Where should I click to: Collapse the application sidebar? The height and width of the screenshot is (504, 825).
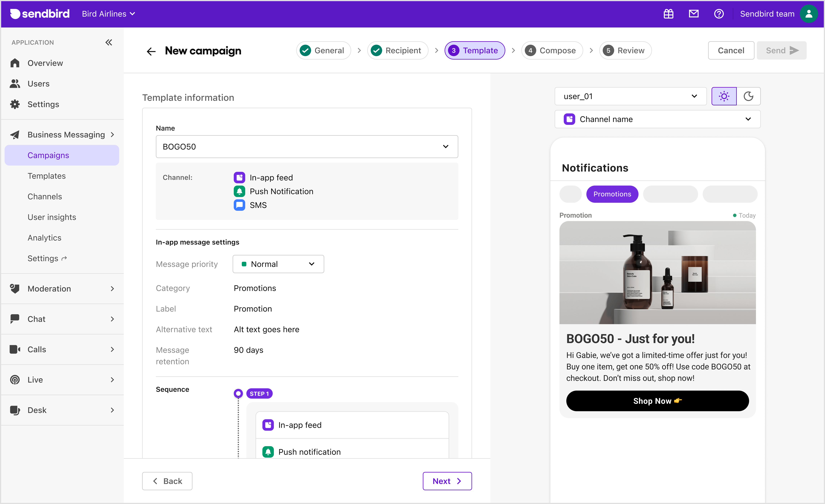[x=108, y=42]
